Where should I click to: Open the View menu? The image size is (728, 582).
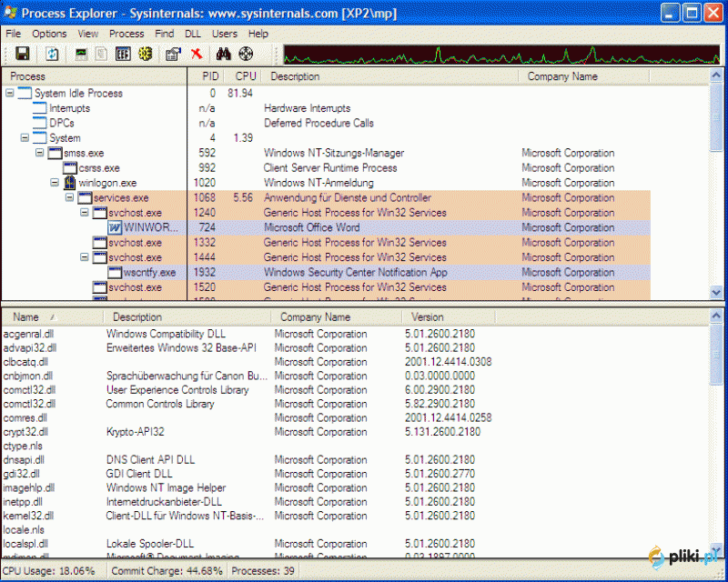[87, 34]
